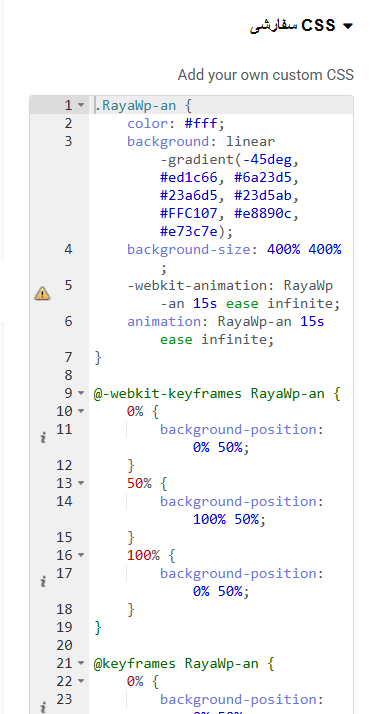Collapse the CSS سفارشی section arrow
Viewport: 376px width, 714px height.
(347, 26)
